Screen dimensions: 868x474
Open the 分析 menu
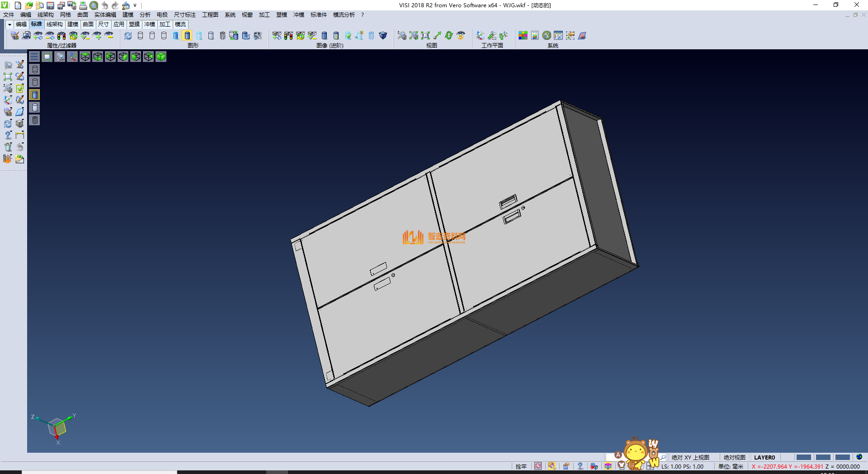145,15
